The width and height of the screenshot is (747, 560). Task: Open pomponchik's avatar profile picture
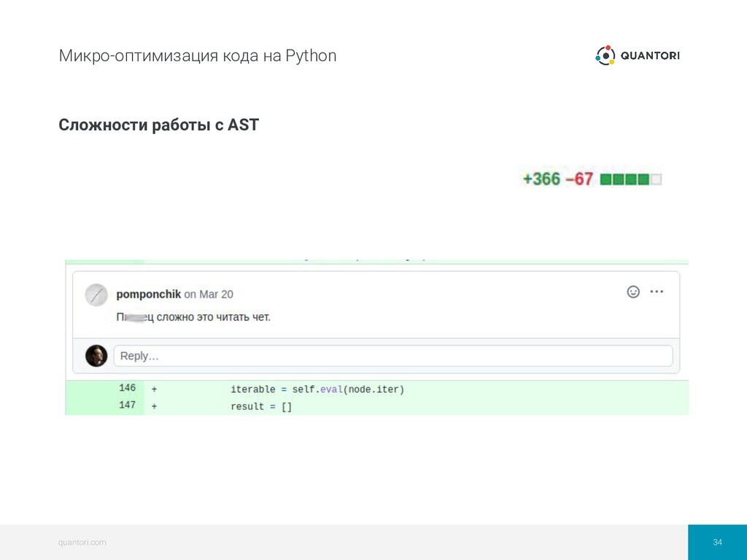pos(96,295)
